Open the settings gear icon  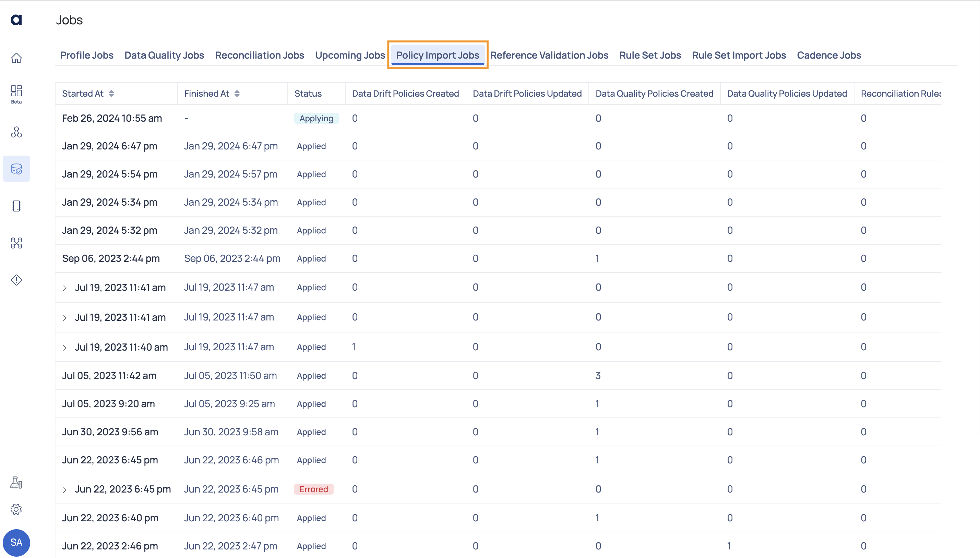(x=16, y=509)
